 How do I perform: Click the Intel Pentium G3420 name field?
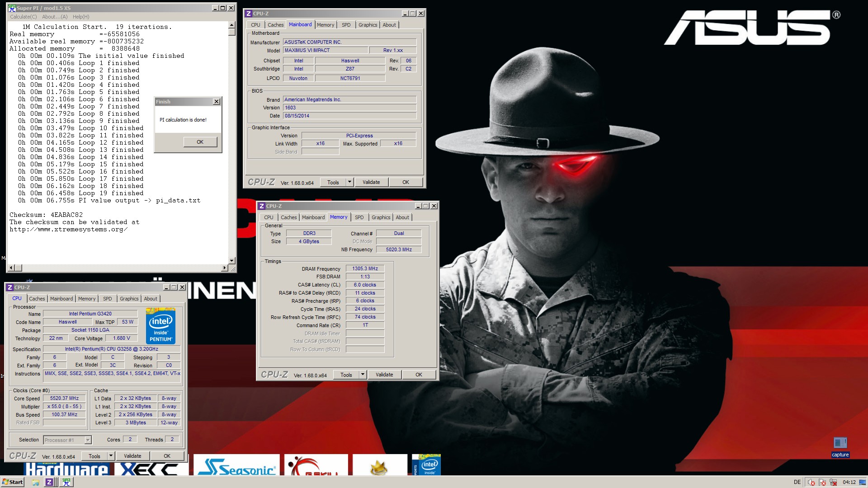tap(90, 314)
